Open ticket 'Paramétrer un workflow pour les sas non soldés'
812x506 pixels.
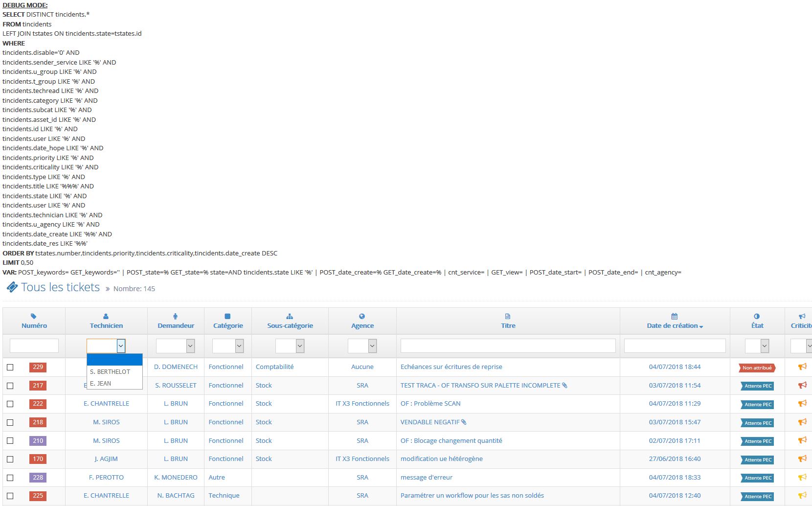[472, 496]
